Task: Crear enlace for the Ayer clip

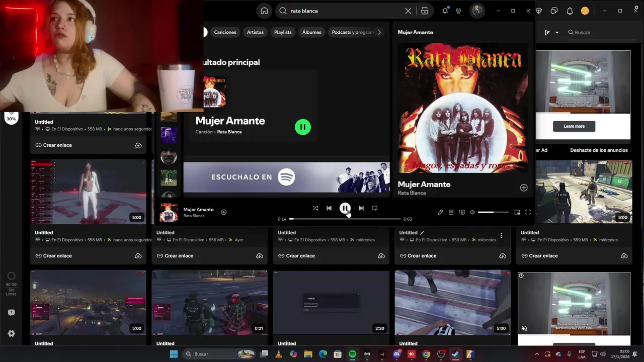Action: tap(175, 256)
